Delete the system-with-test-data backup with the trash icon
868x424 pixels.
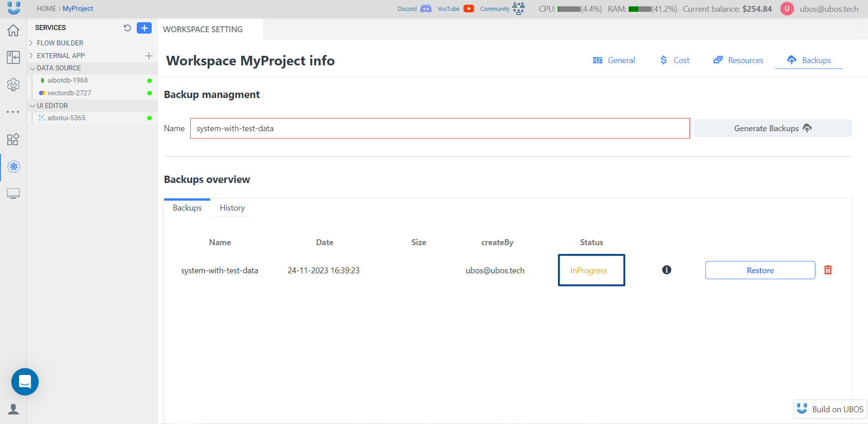[828, 270]
